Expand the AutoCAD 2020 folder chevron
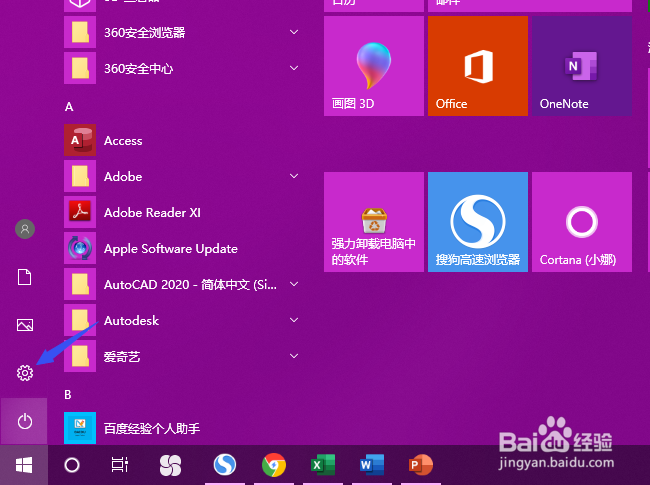 click(x=294, y=284)
